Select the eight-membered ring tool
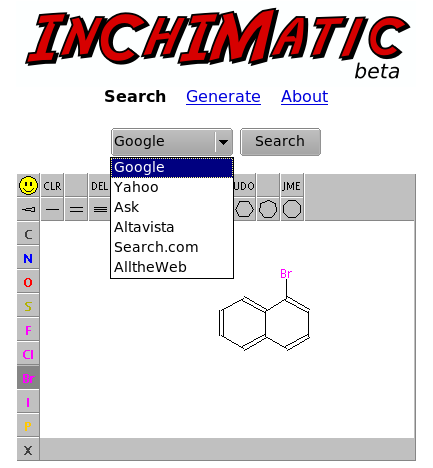The height and width of the screenshot is (468, 433). tap(292, 209)
